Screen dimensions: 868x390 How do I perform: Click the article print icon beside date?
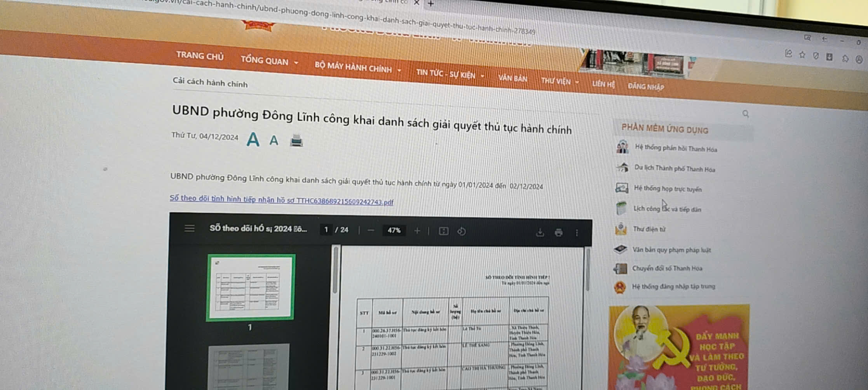point(296,141)
